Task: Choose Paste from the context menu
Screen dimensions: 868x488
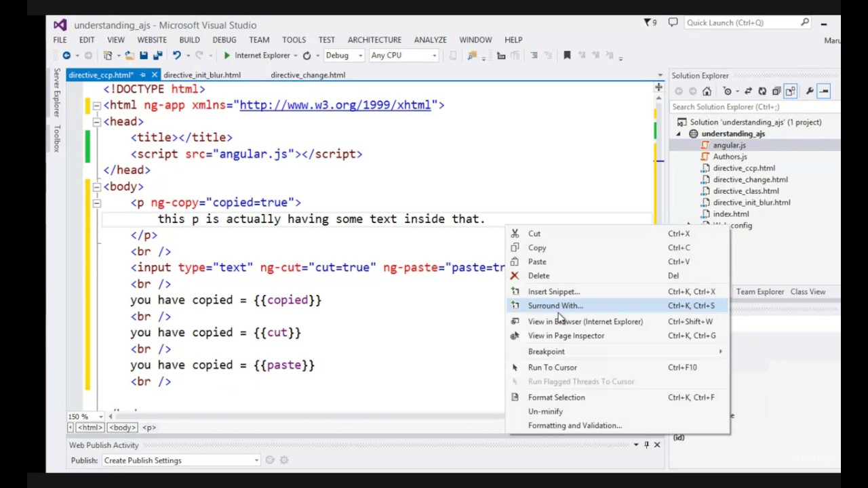Action: click(618, 262)
